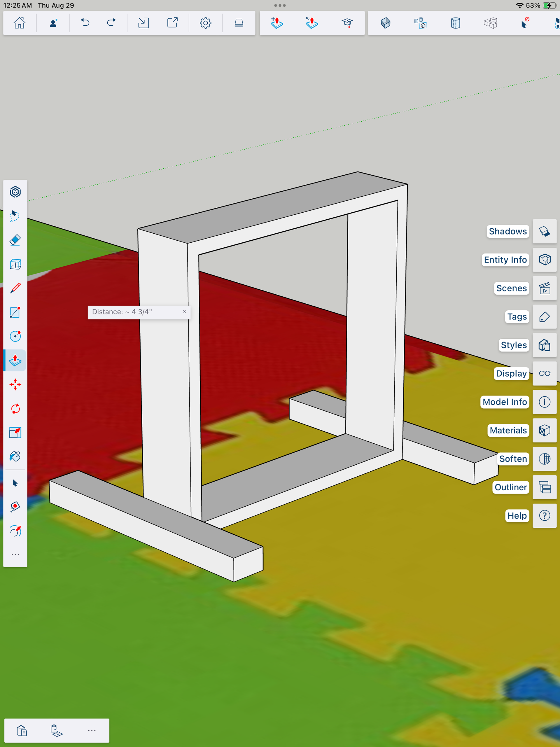Open app settings gear
This screenshot has height=747, width=560.
point(205,23)
